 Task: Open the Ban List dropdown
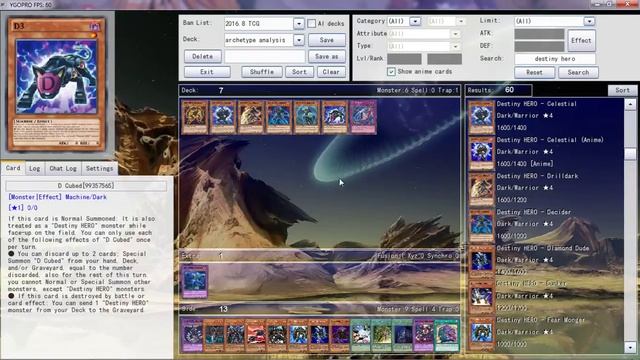pos(299,24)
